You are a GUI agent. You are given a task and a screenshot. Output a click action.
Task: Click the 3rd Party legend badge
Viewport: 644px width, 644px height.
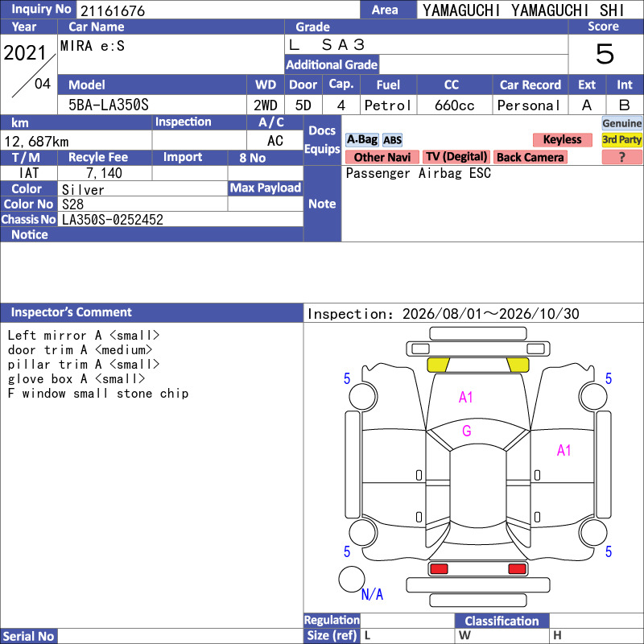coord(621,139)
